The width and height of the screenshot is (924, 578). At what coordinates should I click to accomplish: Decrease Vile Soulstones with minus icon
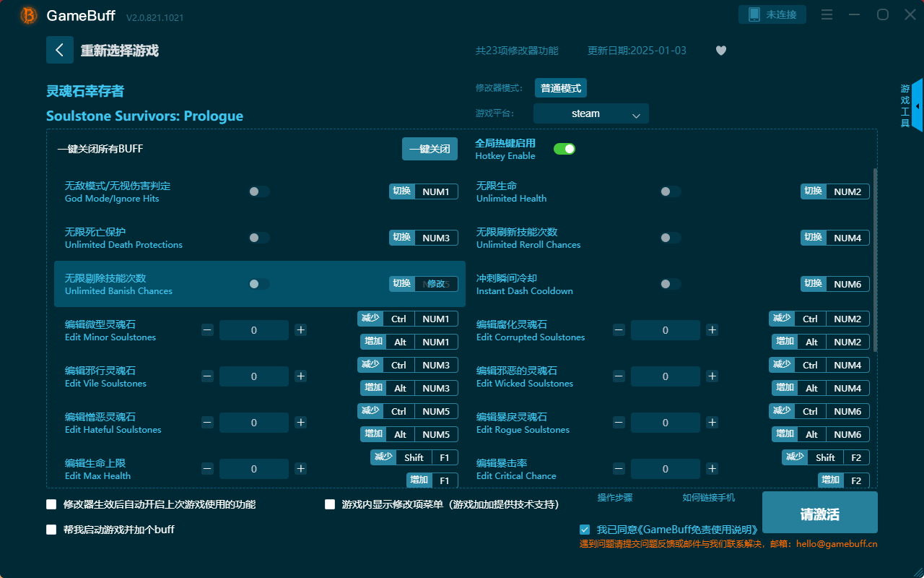pyautogui.click(x=207, y=376)
